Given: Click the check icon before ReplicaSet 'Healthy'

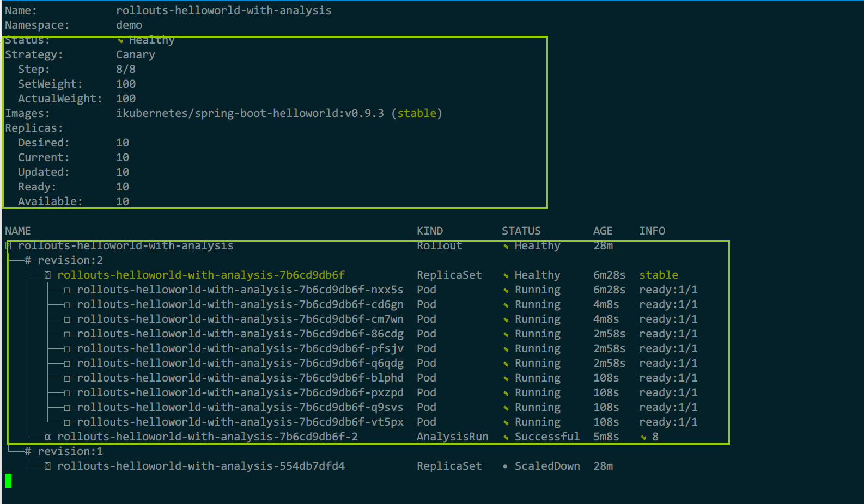Looking at the screenshot, I should (x=506, y=275).
